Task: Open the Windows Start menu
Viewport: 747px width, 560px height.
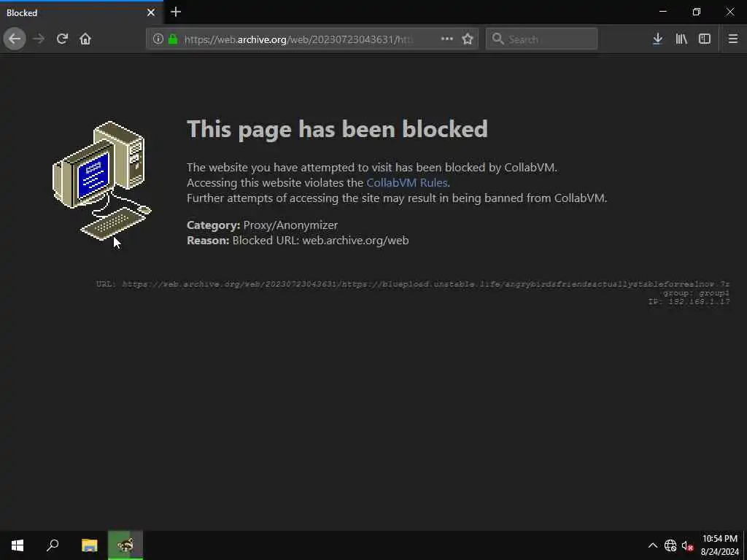Action: point(18,545)
